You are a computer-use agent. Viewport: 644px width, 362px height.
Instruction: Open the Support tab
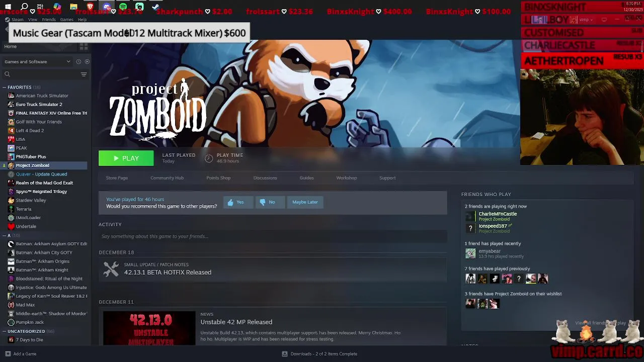click(x=387, y=178)
